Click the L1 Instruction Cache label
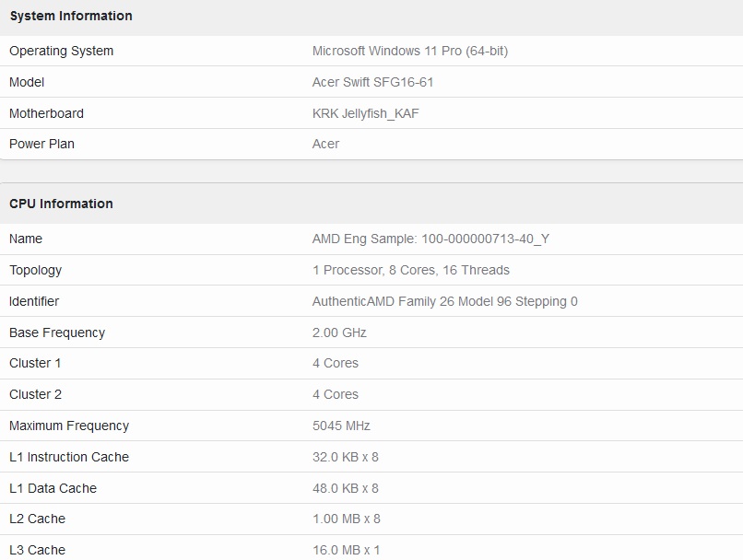Viewport: 743px width, 560px height. pos(69,457)
